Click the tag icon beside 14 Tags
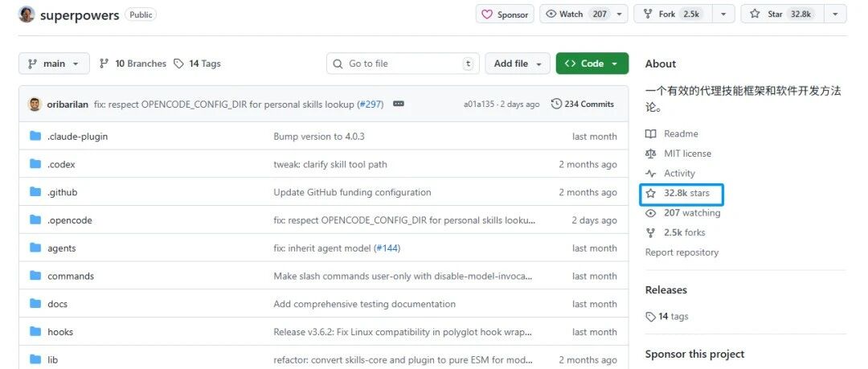Image resolution: width=868 pixels, height=369 pixels. [x=178, y=64]
